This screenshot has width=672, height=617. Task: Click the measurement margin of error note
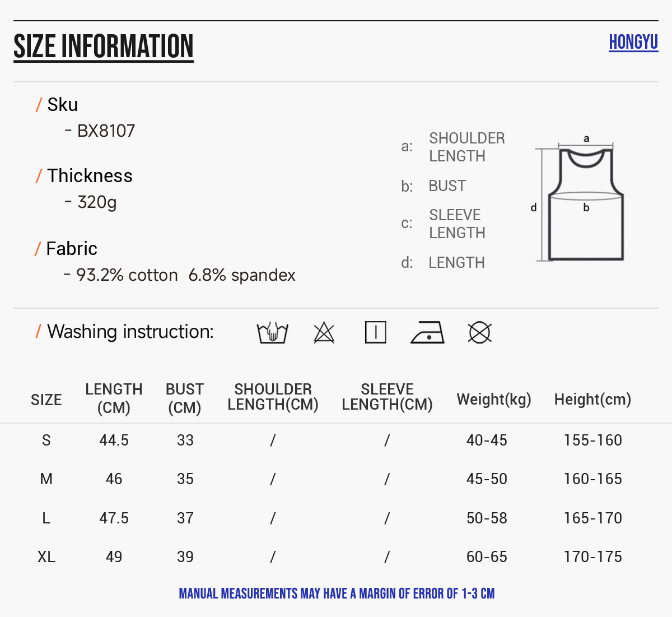pos(337,593)
